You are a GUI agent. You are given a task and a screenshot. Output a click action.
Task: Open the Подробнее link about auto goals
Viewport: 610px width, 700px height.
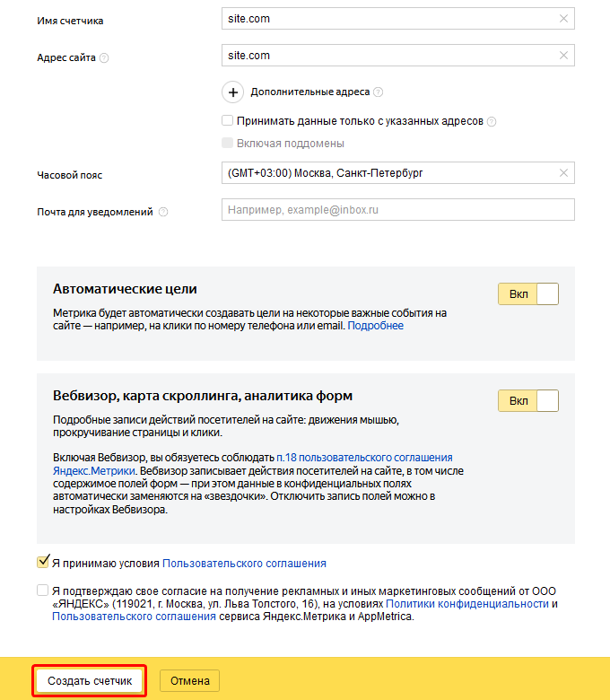pos(375,326)
